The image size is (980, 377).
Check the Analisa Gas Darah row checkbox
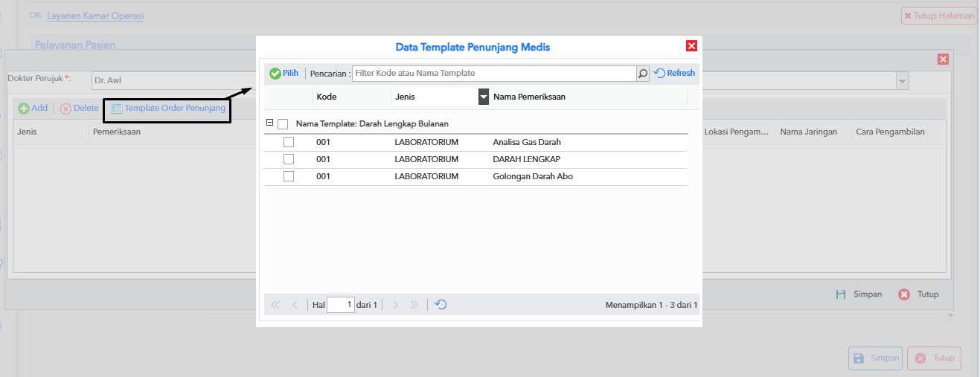pos(289,142)
